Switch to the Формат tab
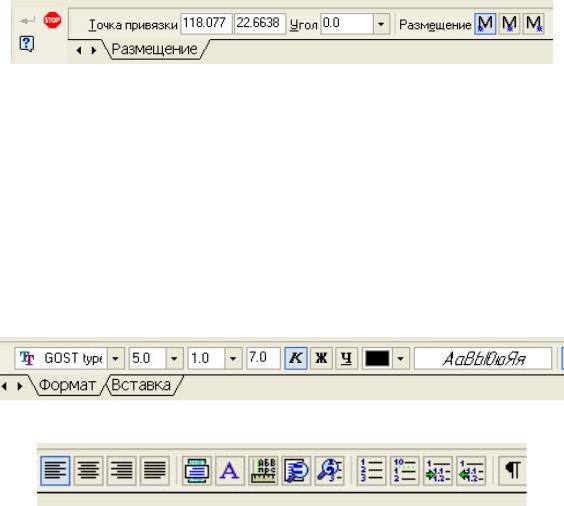The height and width of the screenshot is (506, 564). (x=67, y=385)
